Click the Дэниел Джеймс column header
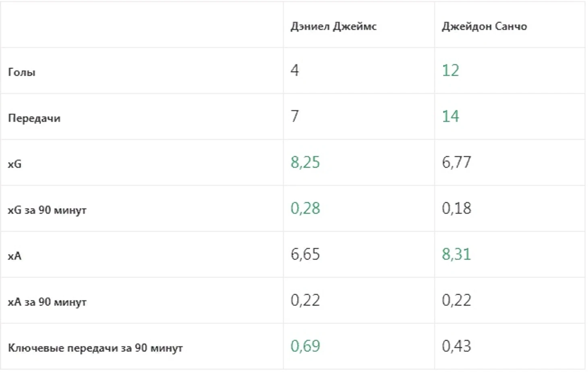588x372 pixels. coord(333,27)
